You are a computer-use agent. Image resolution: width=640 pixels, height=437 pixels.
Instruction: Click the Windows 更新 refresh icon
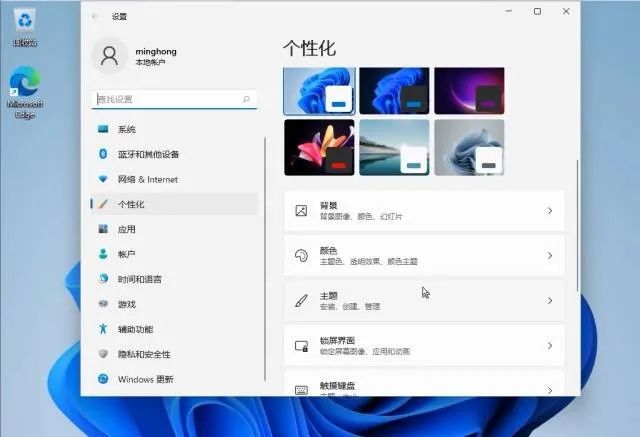point(103,379)
